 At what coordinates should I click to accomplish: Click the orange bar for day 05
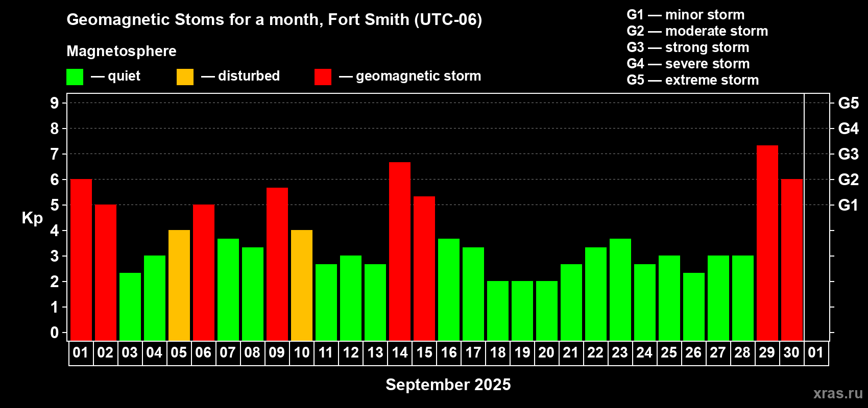point(179,285)
